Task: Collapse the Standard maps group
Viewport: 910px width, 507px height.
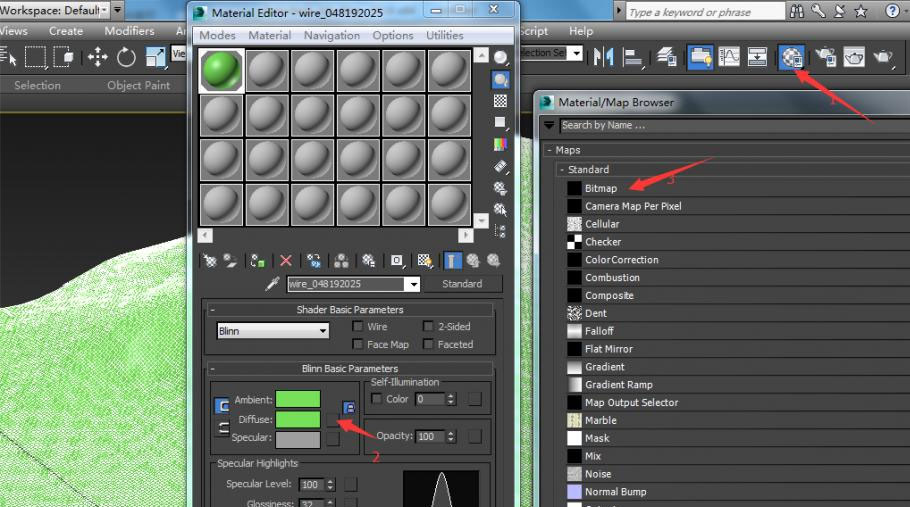Action: click(x=562, y=170)
